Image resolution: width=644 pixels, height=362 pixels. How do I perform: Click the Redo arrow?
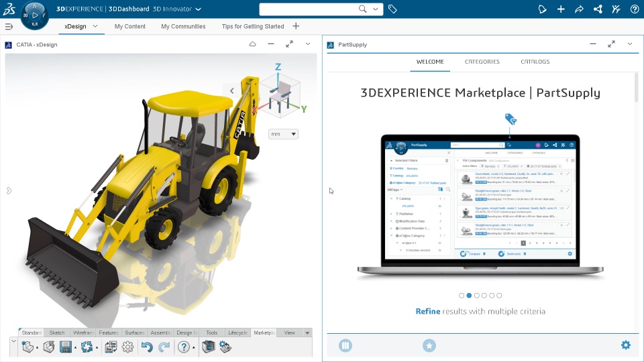tap(164, 347)
